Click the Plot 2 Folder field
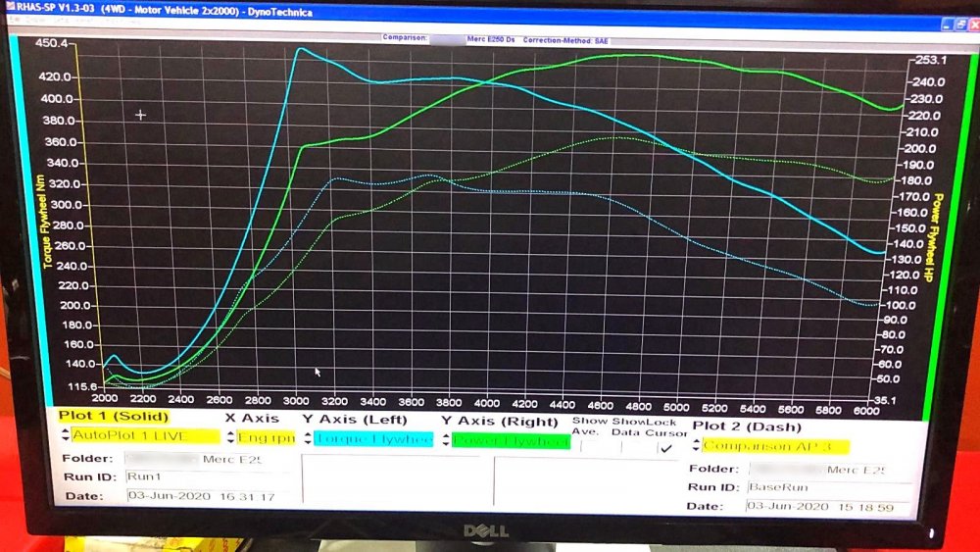This screenshot has height=552, width=980. (830, 469)
